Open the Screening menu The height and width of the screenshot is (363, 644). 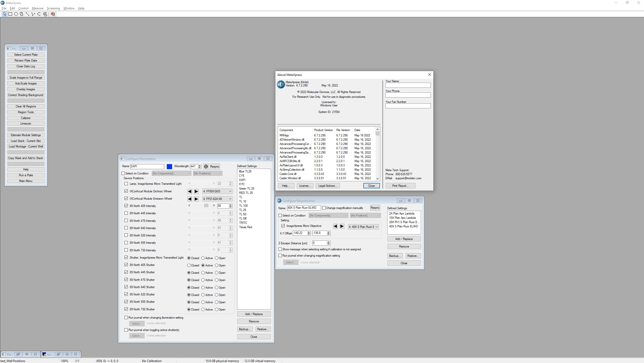(x=53, y=8)
